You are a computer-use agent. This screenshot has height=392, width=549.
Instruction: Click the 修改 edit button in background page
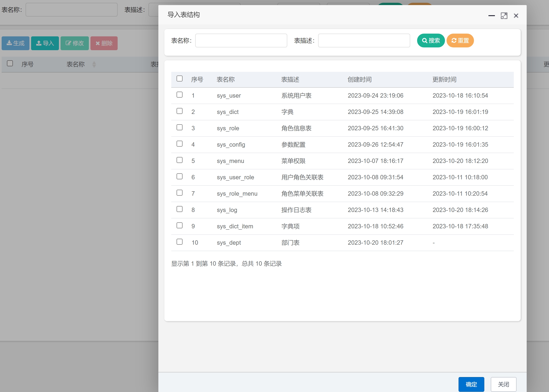tap(75, 43)
